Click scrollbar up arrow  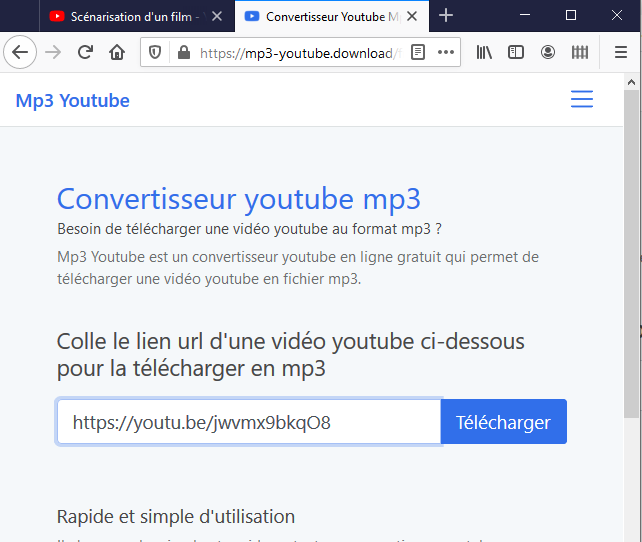[x=631, y=82]
